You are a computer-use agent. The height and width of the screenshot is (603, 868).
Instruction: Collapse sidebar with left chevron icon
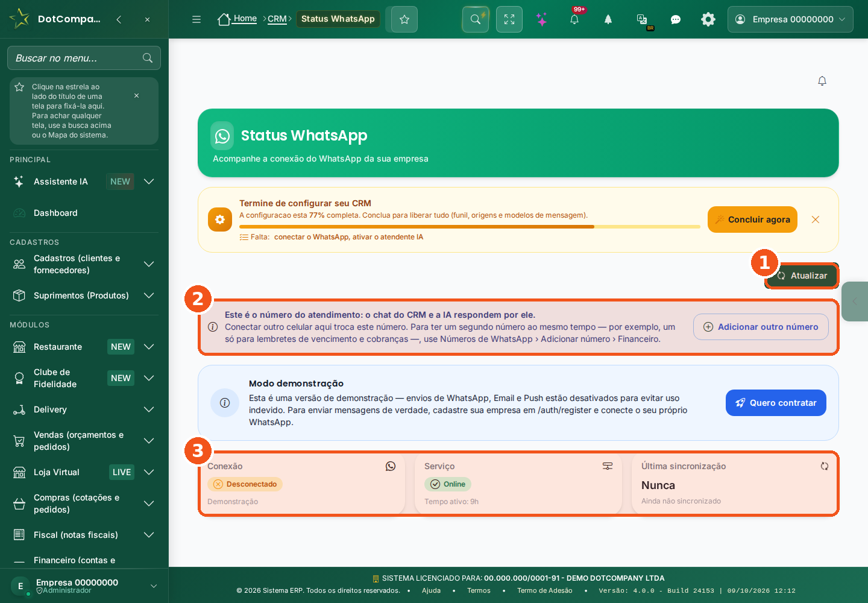coord(119,19)
